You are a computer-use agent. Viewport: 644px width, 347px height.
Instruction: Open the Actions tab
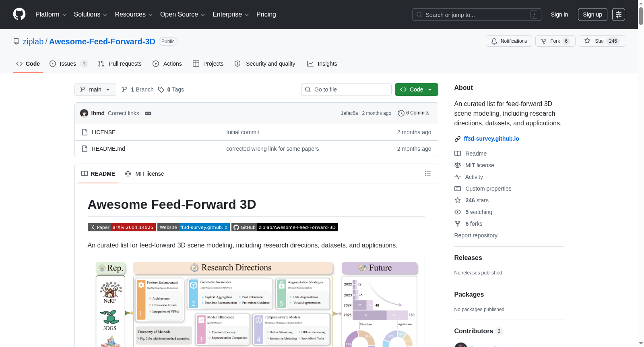(x=167, y=64)
